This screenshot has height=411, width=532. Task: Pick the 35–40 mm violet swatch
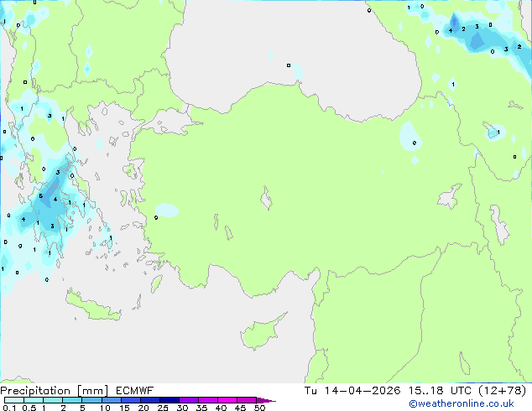click(x=208, y=400)
